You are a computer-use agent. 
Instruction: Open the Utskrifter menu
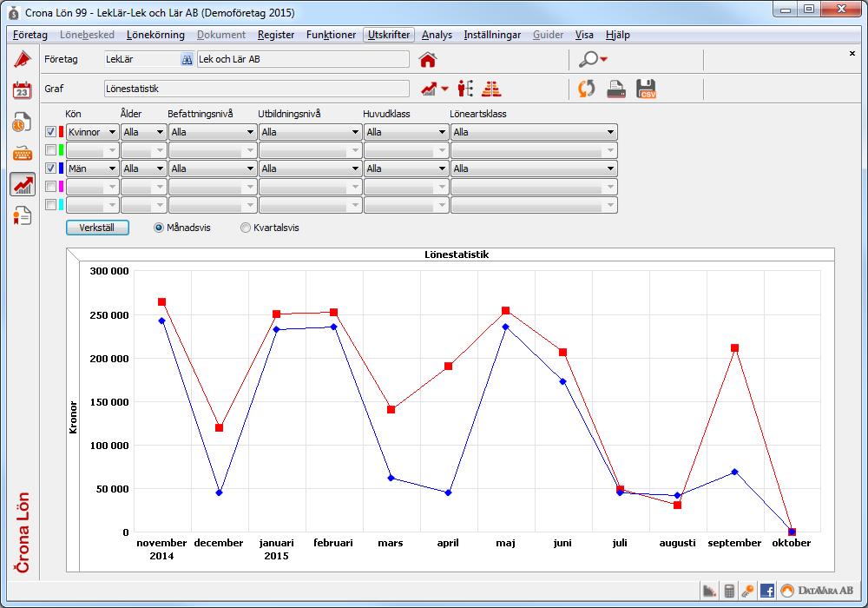coord(389,35)
